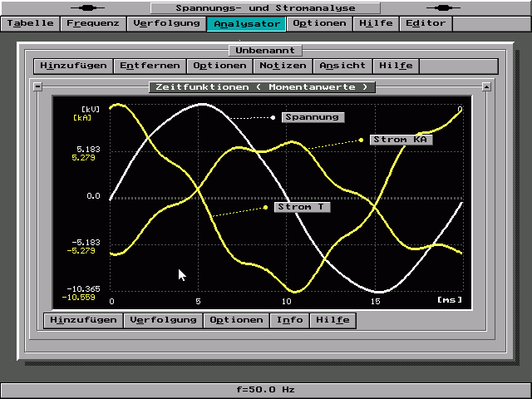Viewport: 532px width, 399px height.
Task: Click the Verfolgung button below the chart
Action: pos(163,320)
